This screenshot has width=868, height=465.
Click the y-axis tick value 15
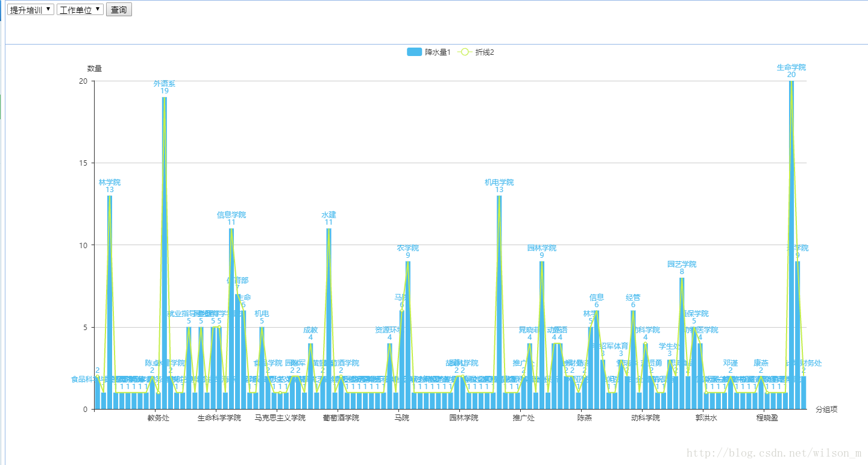click(x=84, y=163)
